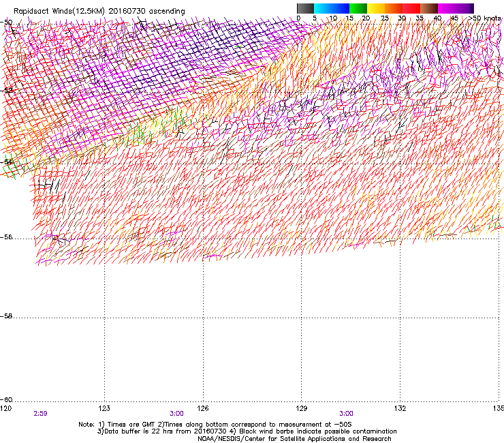
Task: Click the green 15–20 knots color bar segment
Action: pos(358,8)
